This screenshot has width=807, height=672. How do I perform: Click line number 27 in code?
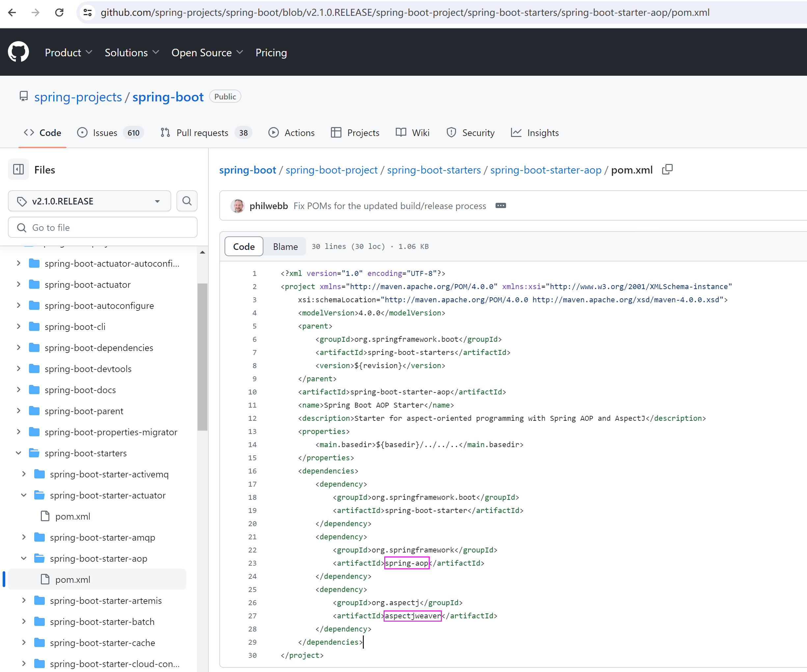click(252, 615)
